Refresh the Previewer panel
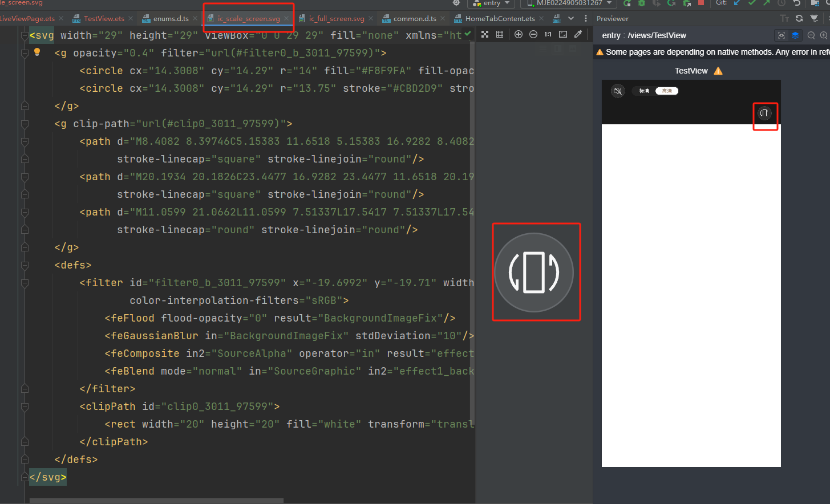Screen dimensions: 830x504 [799, 19]
